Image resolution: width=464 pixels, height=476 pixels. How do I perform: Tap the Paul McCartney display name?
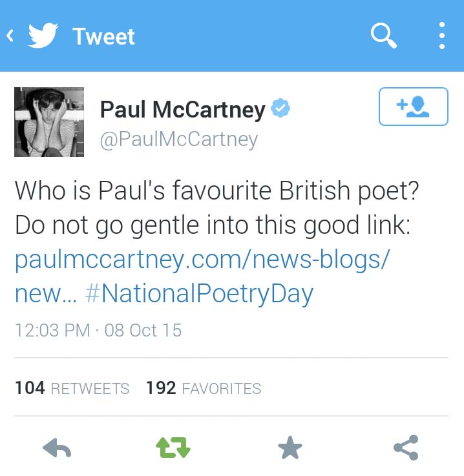coord(182,110)
